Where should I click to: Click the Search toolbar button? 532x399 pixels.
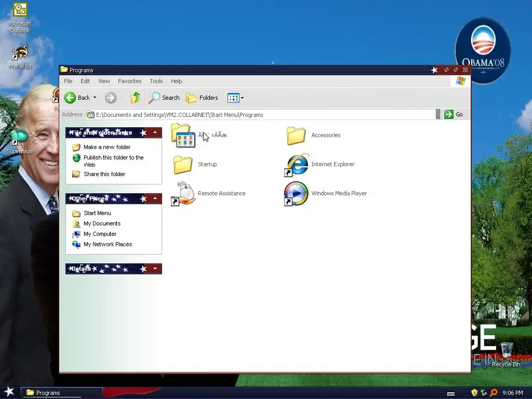coord(164,98)
